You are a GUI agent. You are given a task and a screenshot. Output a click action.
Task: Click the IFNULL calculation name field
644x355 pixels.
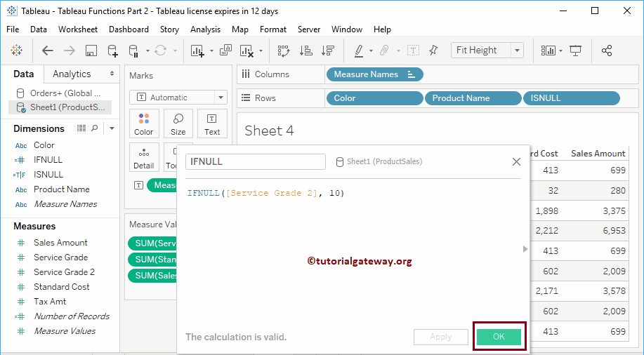point(256,161)
